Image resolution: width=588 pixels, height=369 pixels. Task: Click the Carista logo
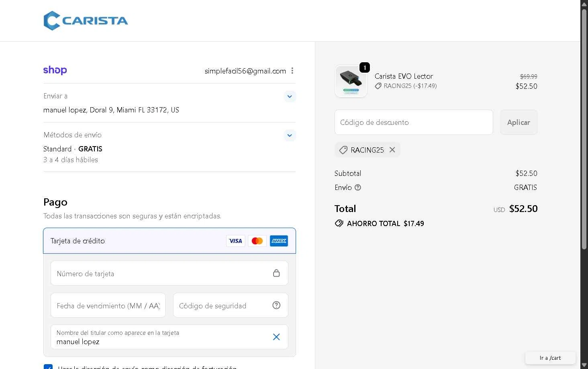pyautogui.click(x=86, y=21)
